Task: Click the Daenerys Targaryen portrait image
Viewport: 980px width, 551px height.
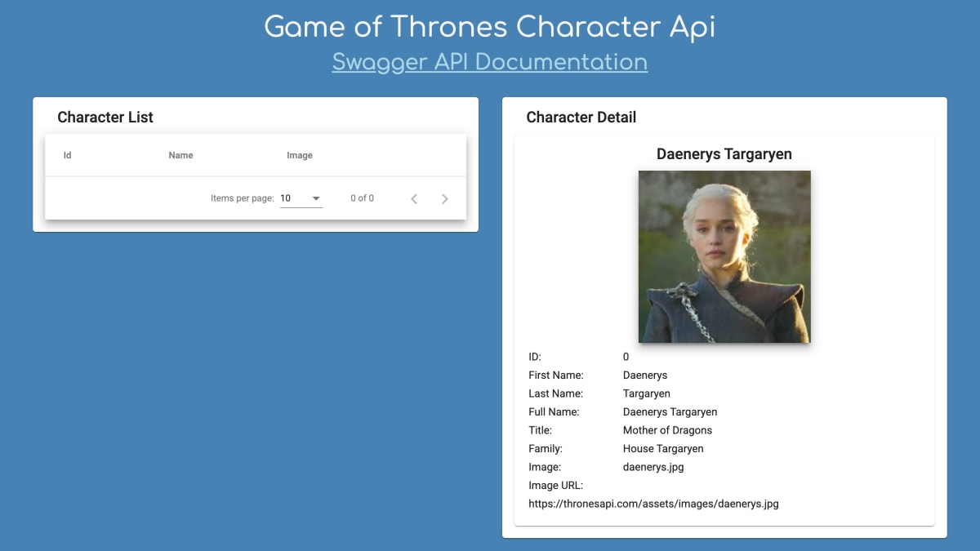Action: pos(724,256)
